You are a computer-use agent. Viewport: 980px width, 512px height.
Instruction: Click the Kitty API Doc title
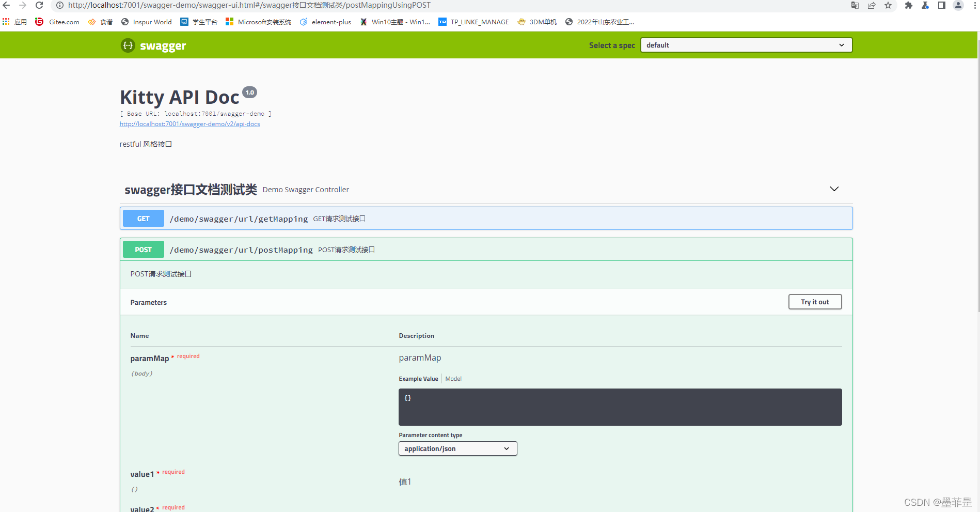(180, 97)
